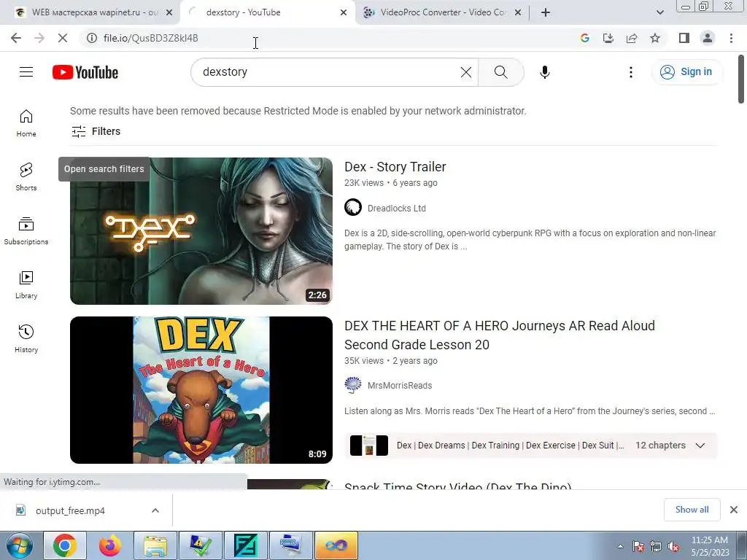Click the page vertical scrollbar thumb
This screenshot has width=747, height=560.
coord(741,79)
